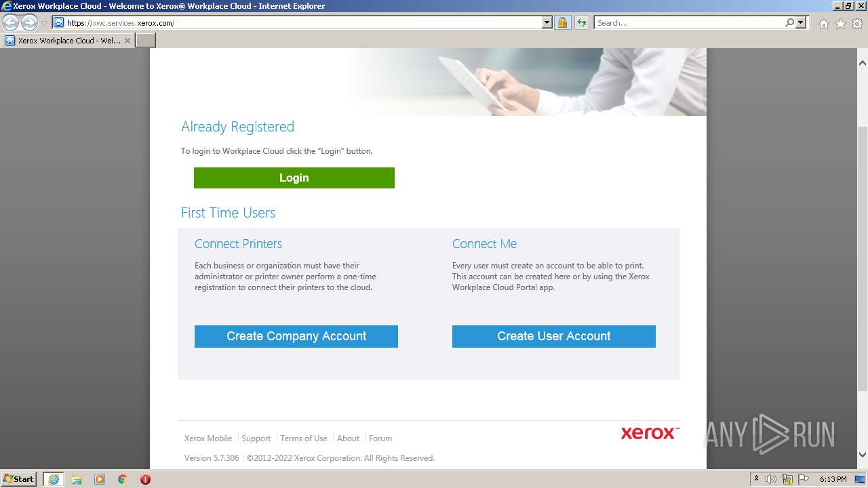Viewport: 868px width, 488px height.
Task: Click the page scrollbar down arrow
Action: pyautogui.click(x=863, y=455)
